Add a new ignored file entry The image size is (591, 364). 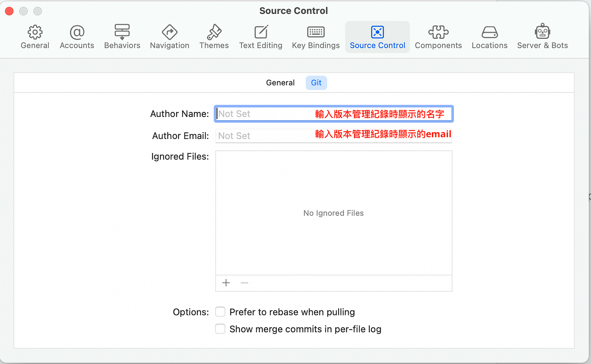(226, 283)
